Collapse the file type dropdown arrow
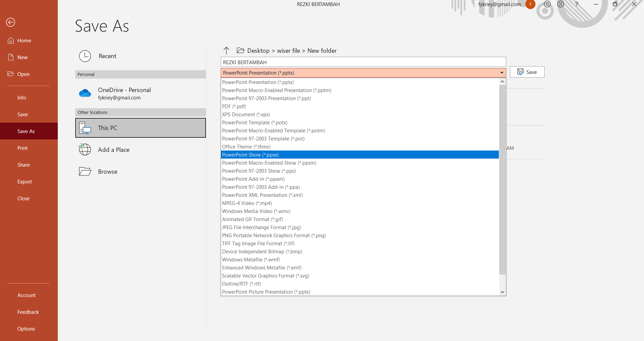Screen dimensions: 644x341 pyautogui.click(x=502, y=73)
